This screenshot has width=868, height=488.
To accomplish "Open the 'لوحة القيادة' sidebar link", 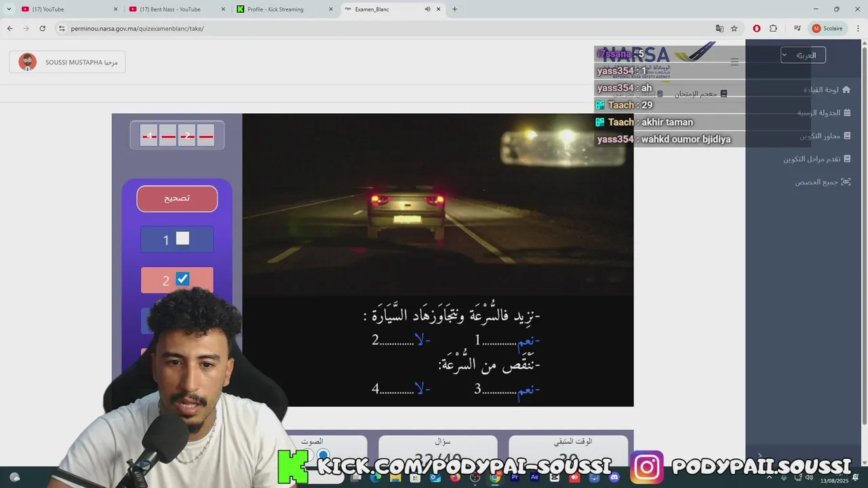I will pyautogui.click(x=821, y=89).
